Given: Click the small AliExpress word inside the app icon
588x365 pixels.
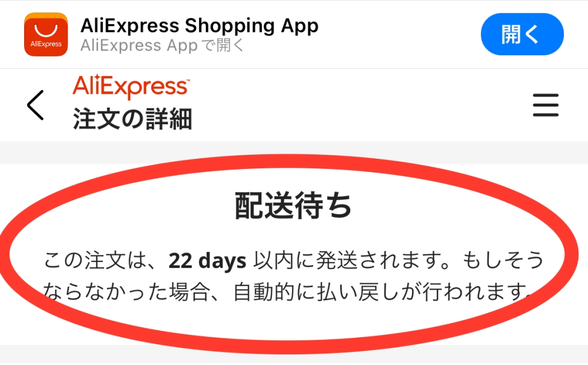Looking at the screenshot, I should 46,44.
